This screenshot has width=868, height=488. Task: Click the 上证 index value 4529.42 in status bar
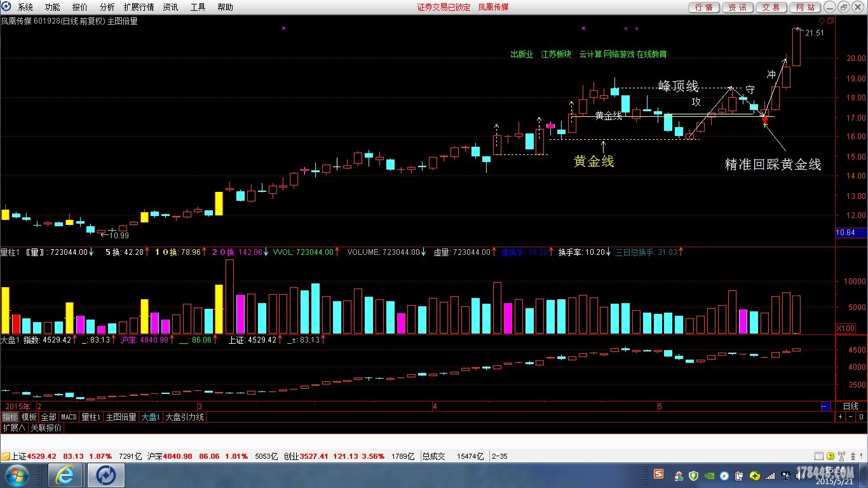click(x=42, y=456)
